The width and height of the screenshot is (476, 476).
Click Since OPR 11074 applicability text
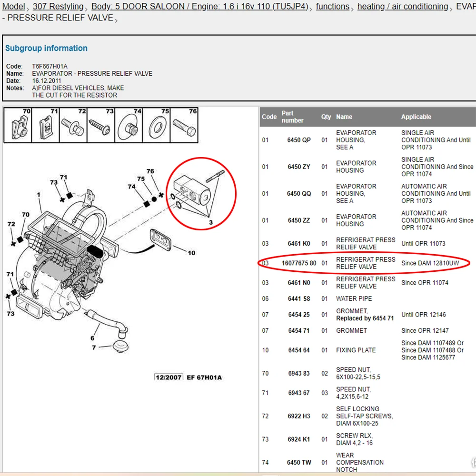[425, 283]
